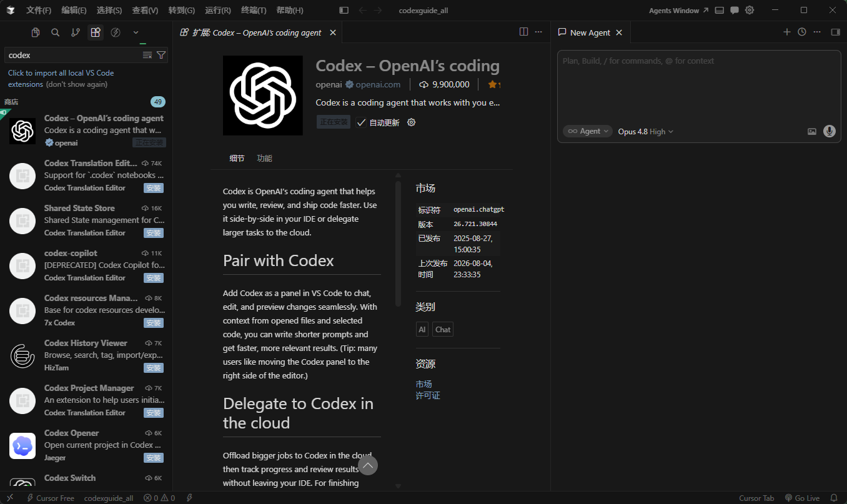Click Cursor Free in status bar

(50, 498)
